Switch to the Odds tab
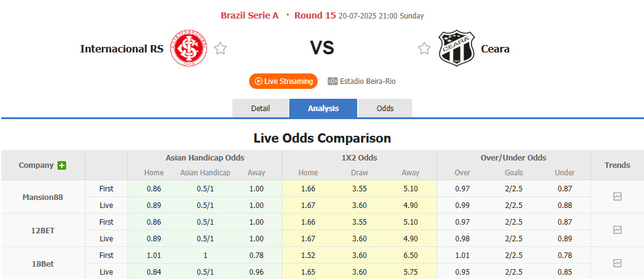The image size is (644, 279). click(385, 109)
